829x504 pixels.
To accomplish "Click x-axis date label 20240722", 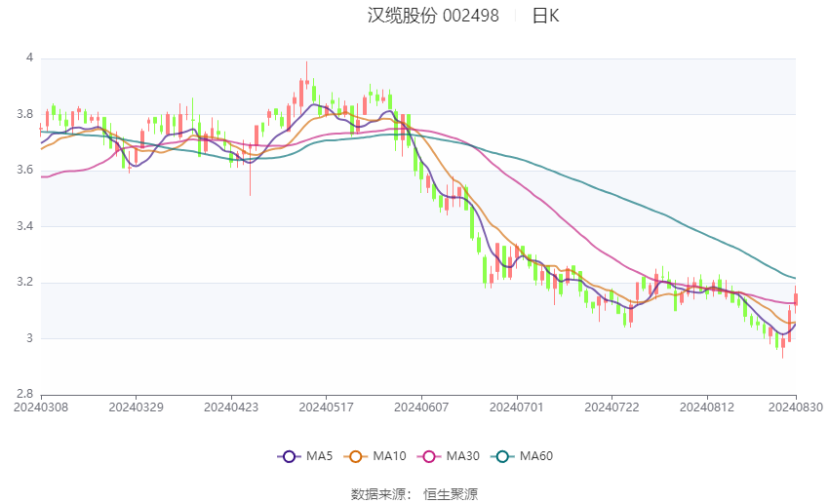I will (x=612, y=407).
